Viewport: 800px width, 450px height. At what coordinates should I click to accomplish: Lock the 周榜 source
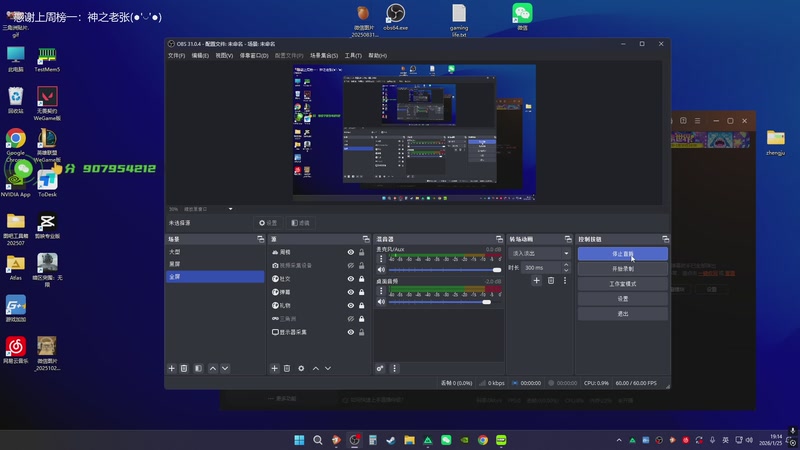[362, 253]
